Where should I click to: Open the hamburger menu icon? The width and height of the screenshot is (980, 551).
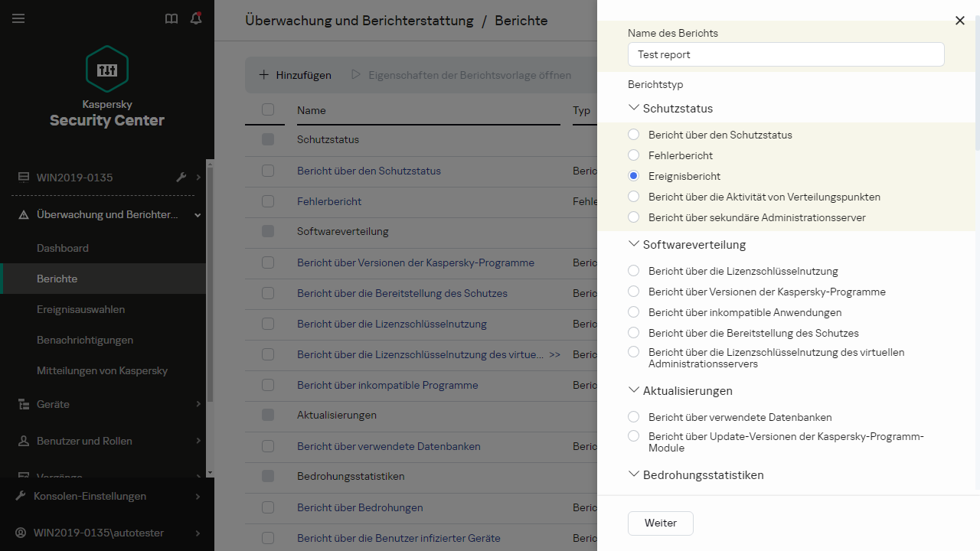pos(18,18)
